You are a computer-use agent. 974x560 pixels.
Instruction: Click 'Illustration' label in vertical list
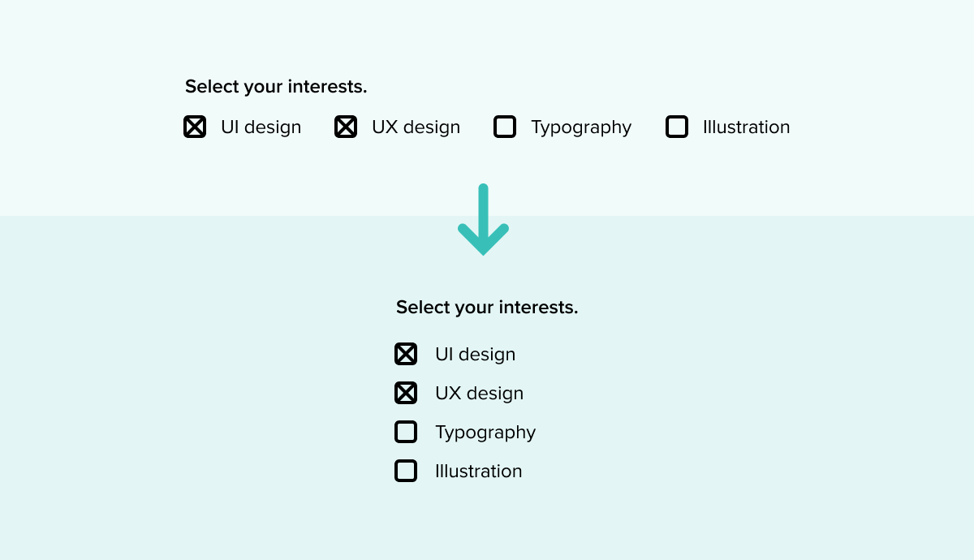point(478,472)
